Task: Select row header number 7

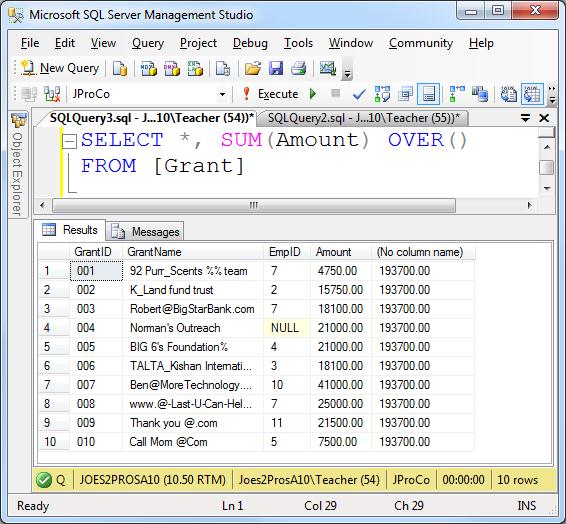Action: pyautogui.click(x=53, y=385)
